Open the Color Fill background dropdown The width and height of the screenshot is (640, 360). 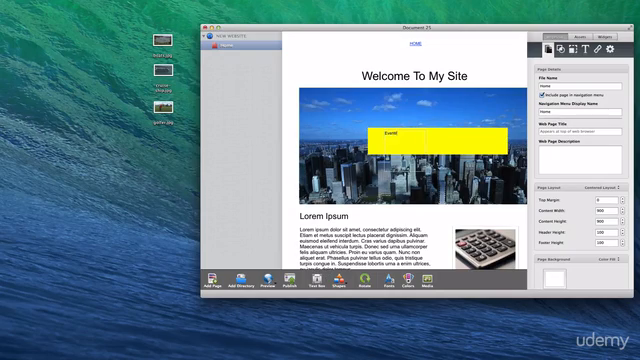609,259
